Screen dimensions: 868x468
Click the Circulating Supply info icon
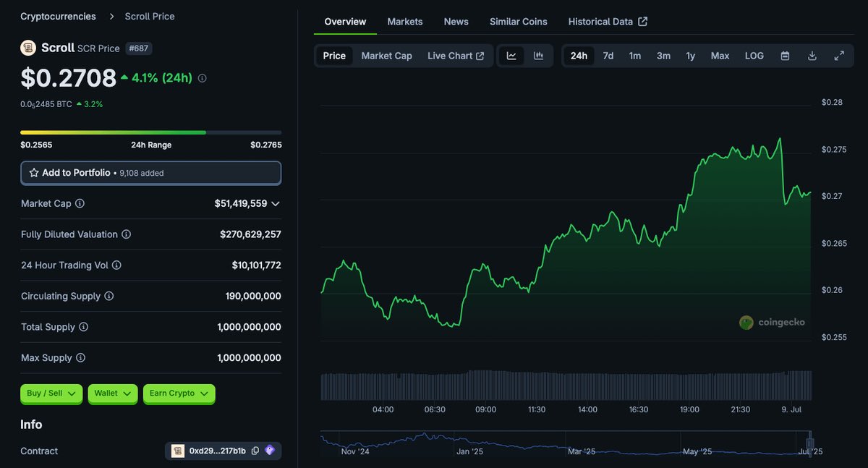(x=109, y=296)
